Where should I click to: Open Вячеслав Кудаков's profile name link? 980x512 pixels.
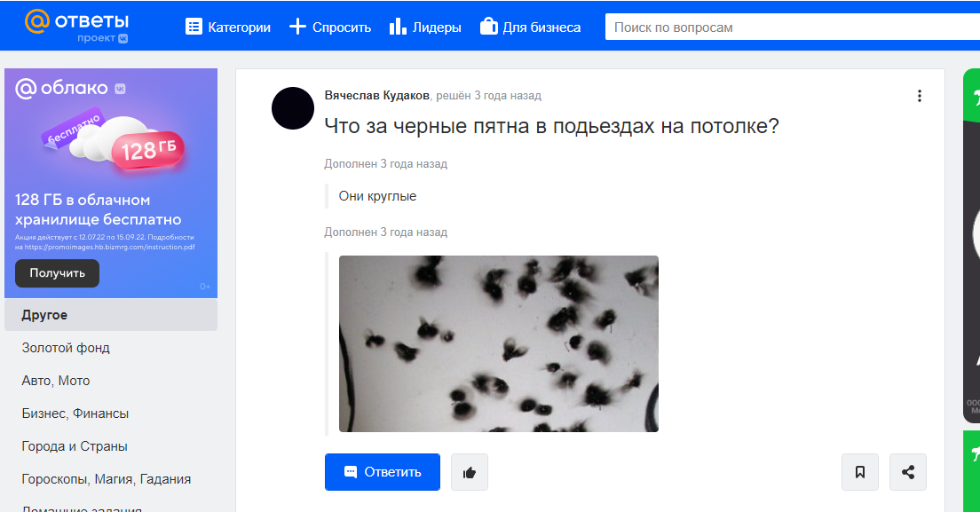click(377, 96)
